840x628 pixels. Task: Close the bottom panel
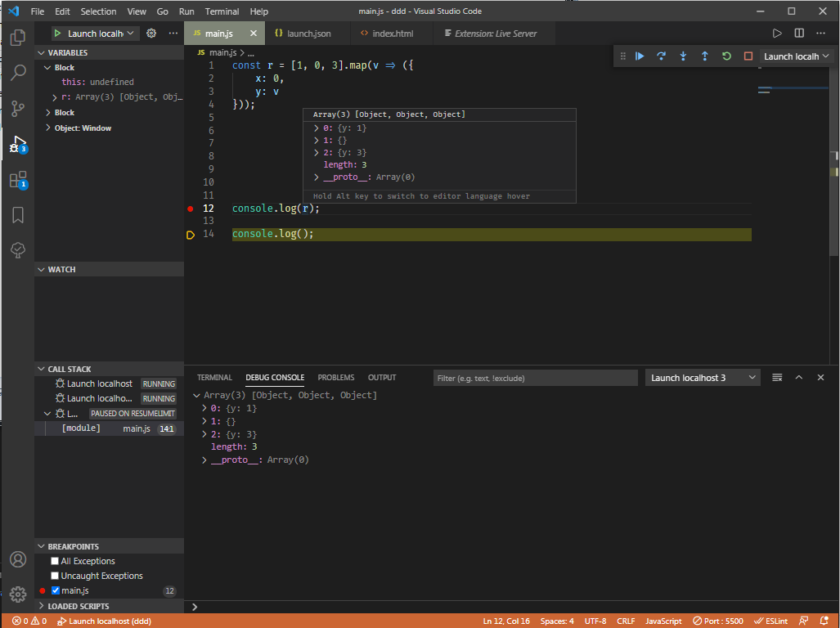820,378
